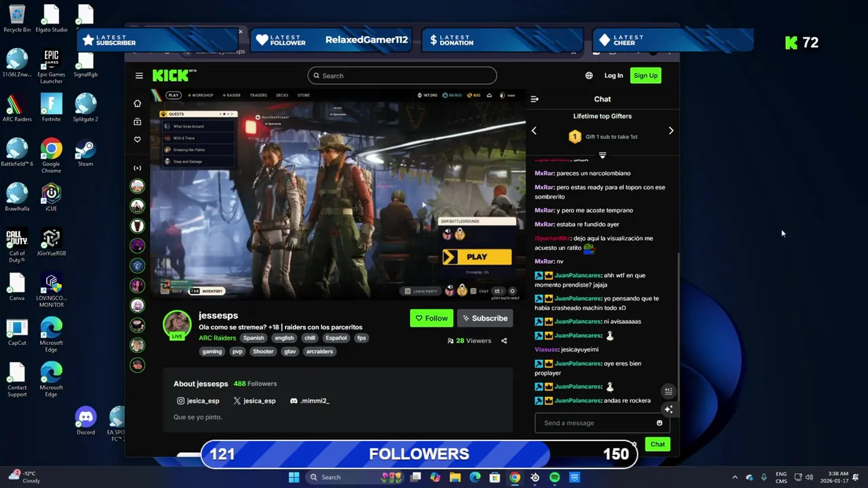Open CapCut desktop shortcut

click(17, 331)
